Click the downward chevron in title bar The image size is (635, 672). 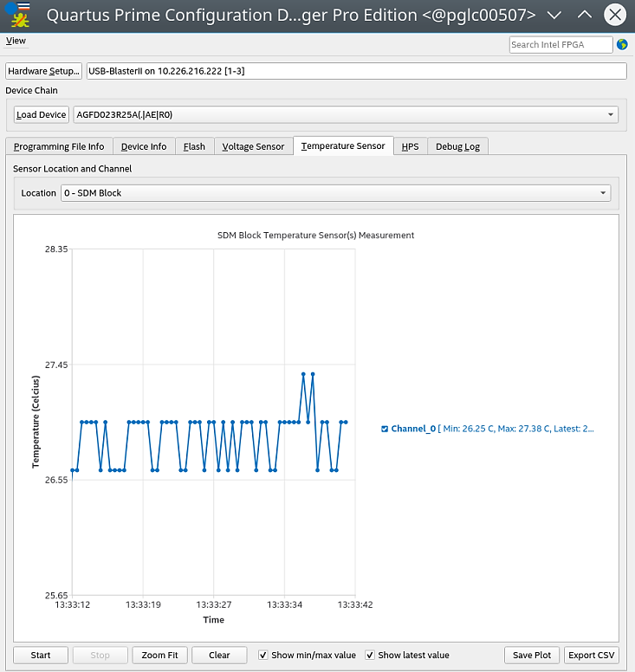coord(554,16)
